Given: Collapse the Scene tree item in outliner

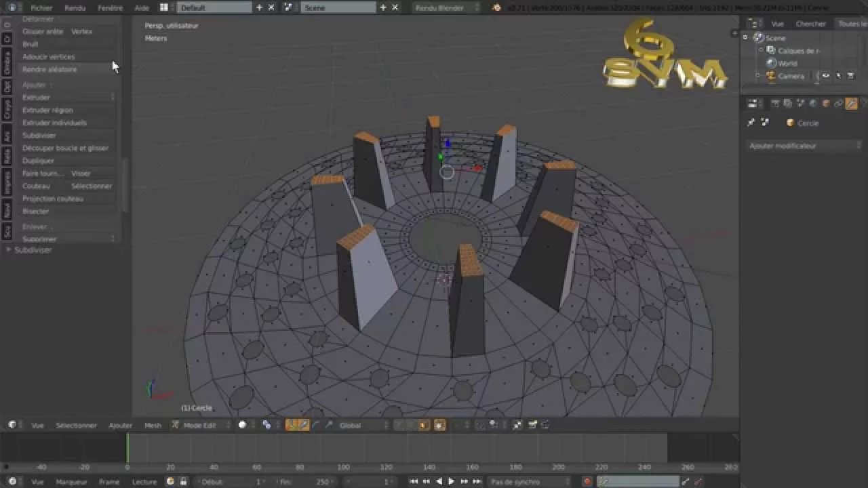Looking at the screenshot, I should [745, 38].
